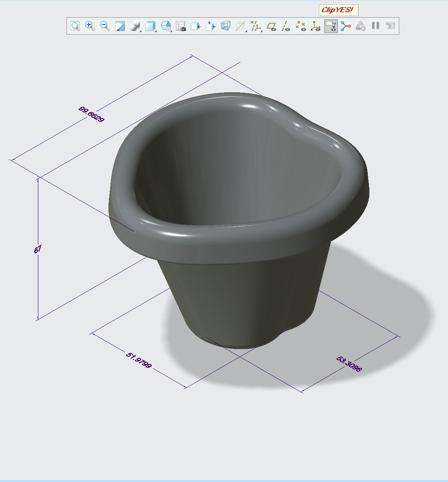Image resolution: width=448 pixels, height=482 pixels.
Task: Toggle datum plane display
Action: [271, 26]
